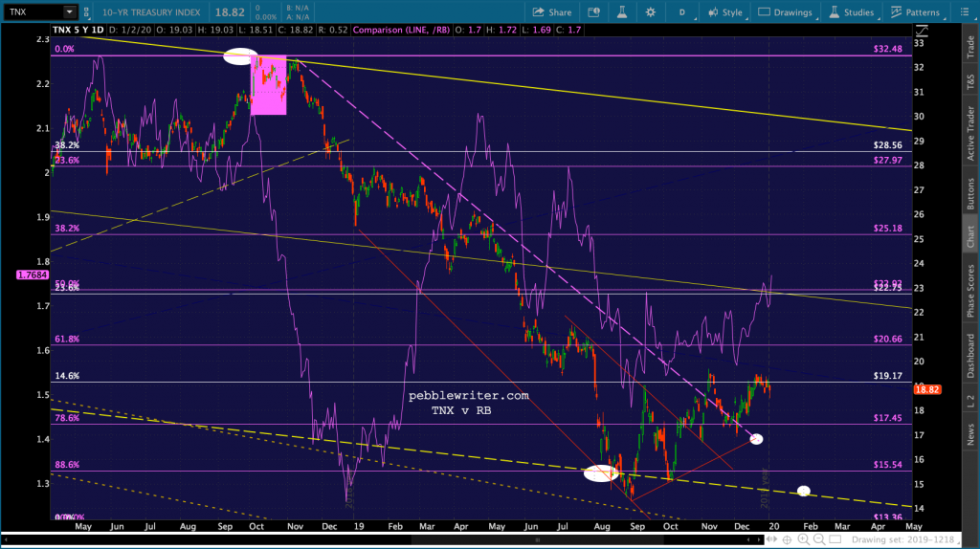Click the Share button
Viewport: 980px width, 549px height.
pyautogui.click(x=551, y=12)
